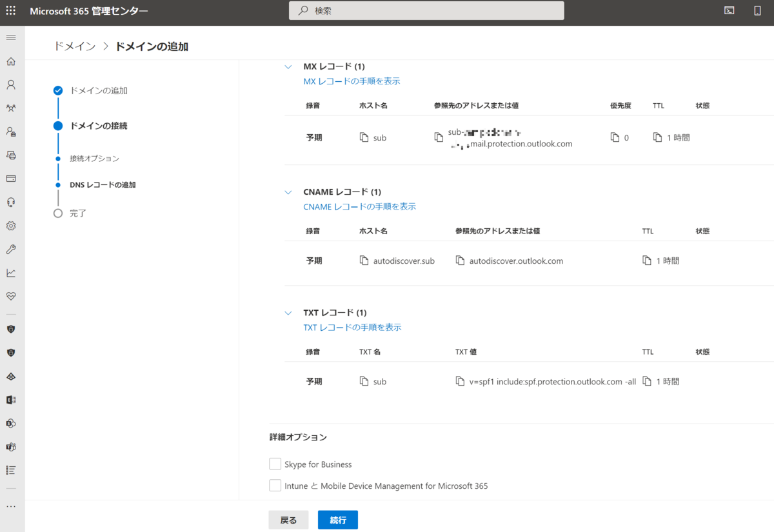Open CNAME レコードの手順を表示 link
This screenshot has width=774, height=532.
click(x=360, y=207)
